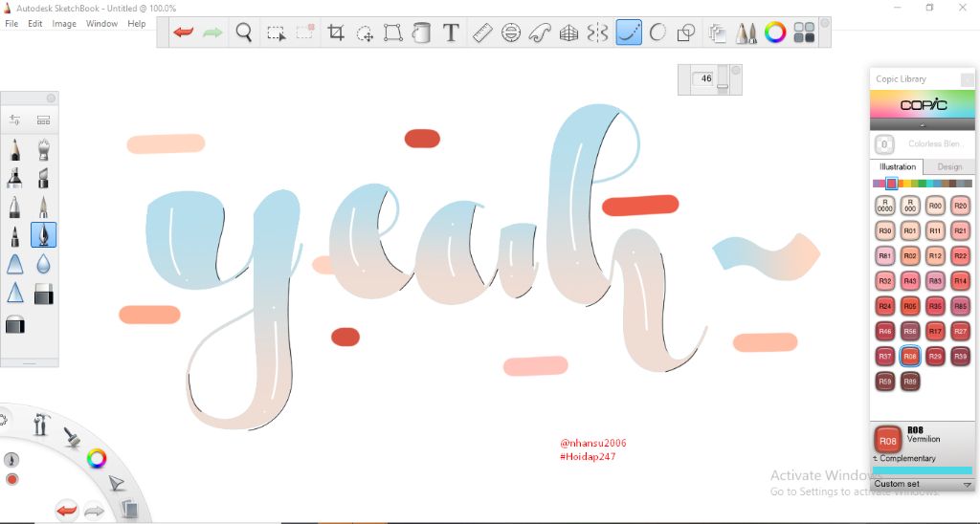980x524 pixels.
Task: Open the lagoon Brushes icon
Action: 72,437
